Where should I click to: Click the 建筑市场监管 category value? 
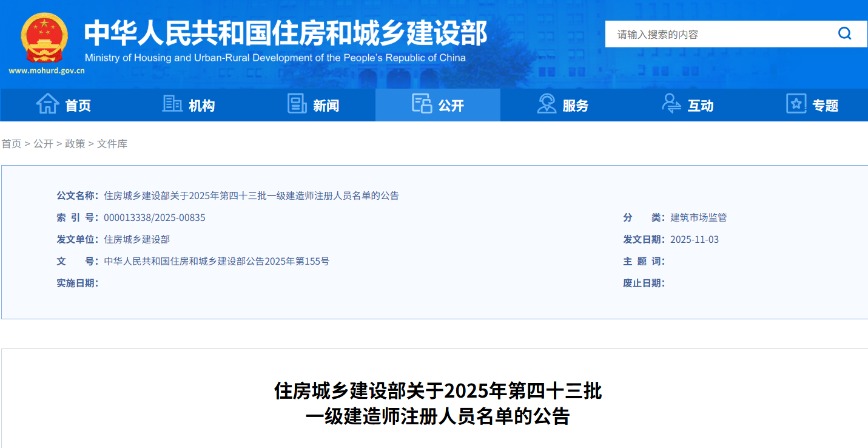[x=698, y=217]
